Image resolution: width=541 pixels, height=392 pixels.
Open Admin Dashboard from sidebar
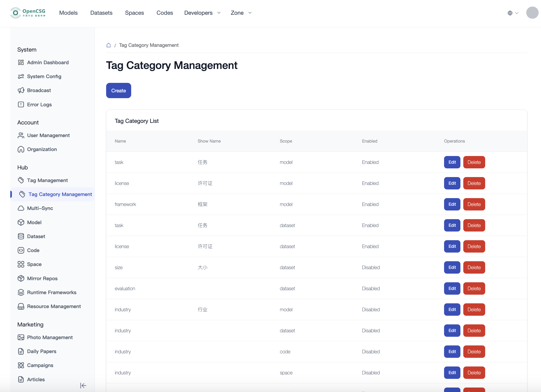[x=48, y=62]
